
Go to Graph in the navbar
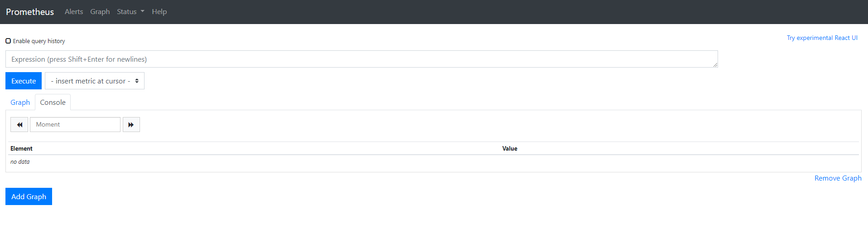[100, 12]
